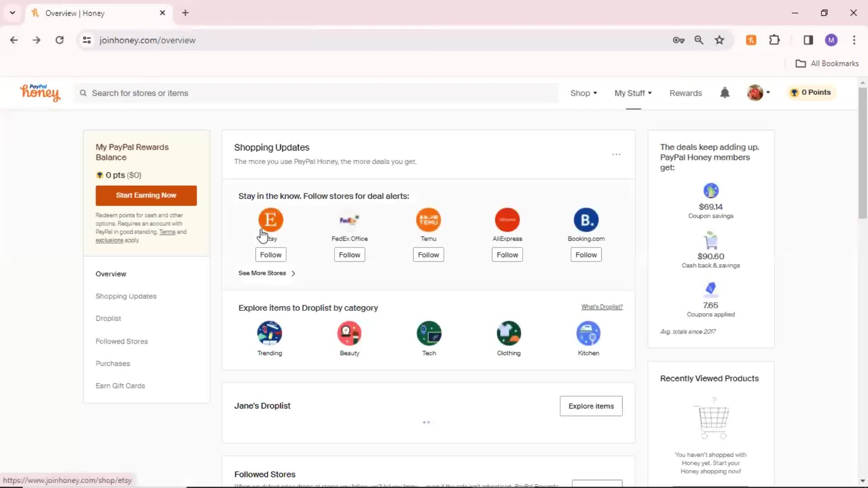Click the Honey extension icon in toolbar
This screenshot has width=868, height=488.
(x=751, y=40)
